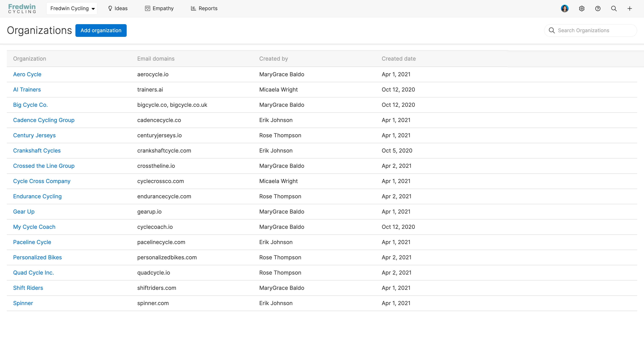
Task: Click the plus icon to add new
Action: (x=630, y=8)
